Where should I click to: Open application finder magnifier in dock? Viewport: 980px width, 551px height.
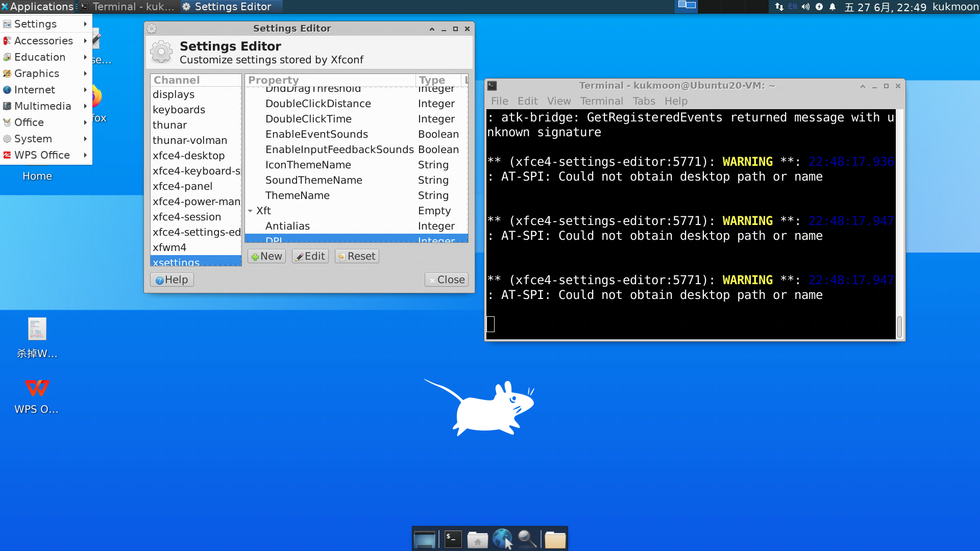(x=527, y=539)
